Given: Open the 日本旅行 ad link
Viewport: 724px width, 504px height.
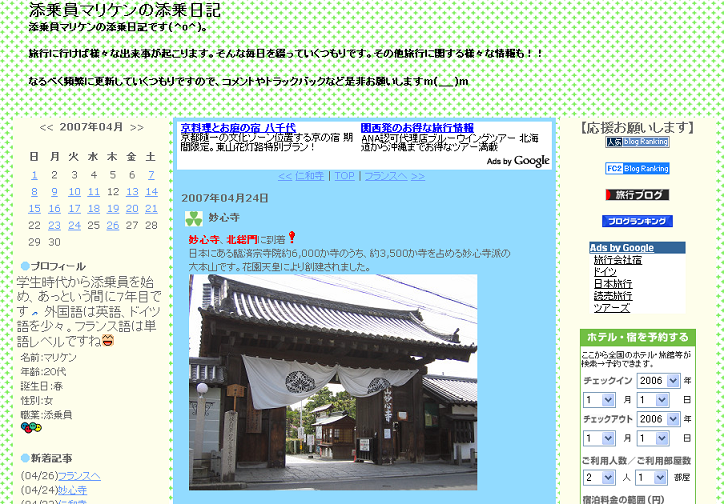Looking at the screenshot, I should pyautogui.click(x=613, y=284).
